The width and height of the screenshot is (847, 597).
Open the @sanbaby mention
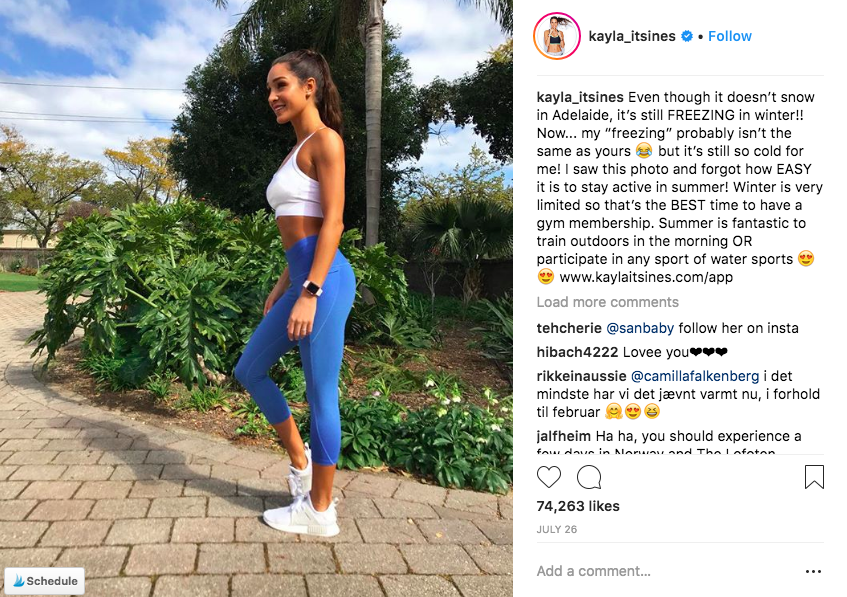click(x=640, y=328)
